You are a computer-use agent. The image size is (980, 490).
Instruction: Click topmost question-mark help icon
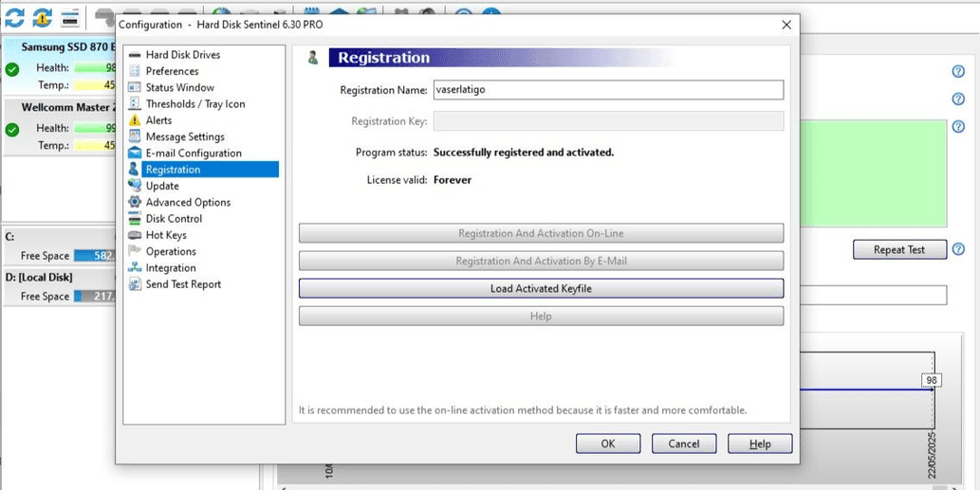(x=958, y=71)
